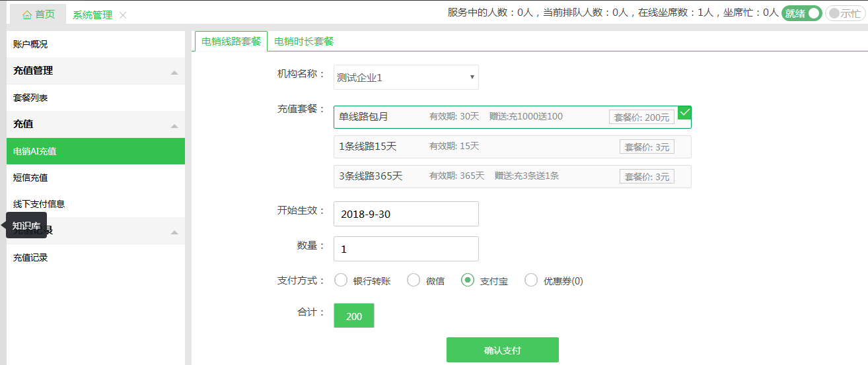Screen dimensions: 868x365
Task: Select the 支付宝 radio button
Action: [468, 281]
